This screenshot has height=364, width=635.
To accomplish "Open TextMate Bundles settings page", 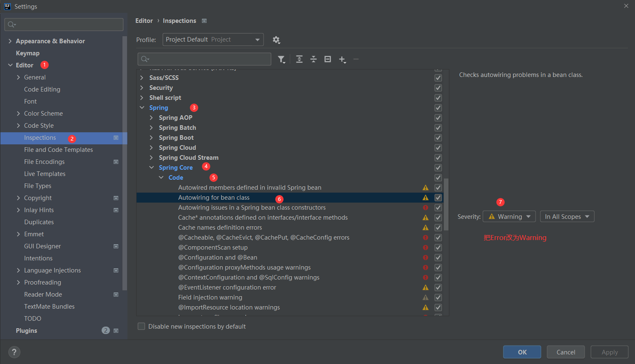I will click(49, 307).
